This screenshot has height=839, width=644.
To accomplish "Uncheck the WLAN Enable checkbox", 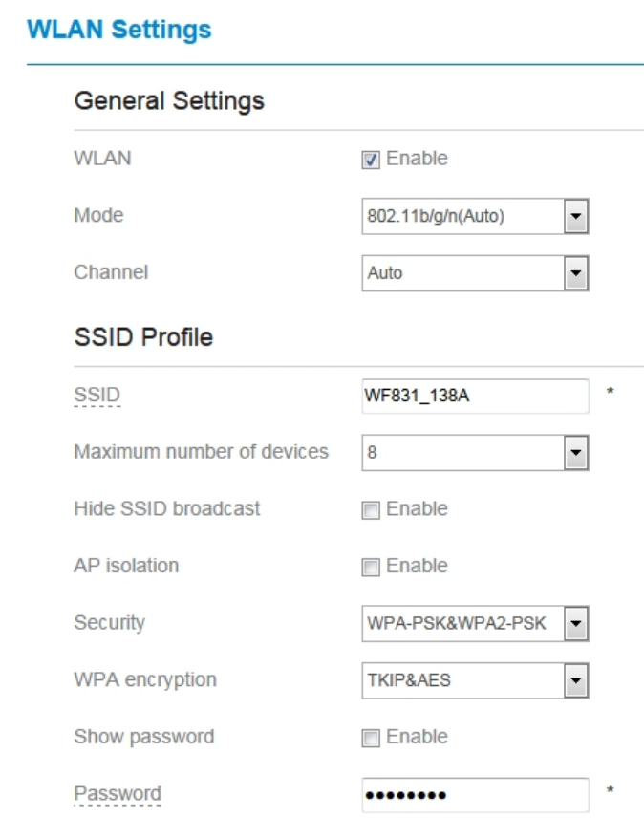I will click(x=371, y=160).
